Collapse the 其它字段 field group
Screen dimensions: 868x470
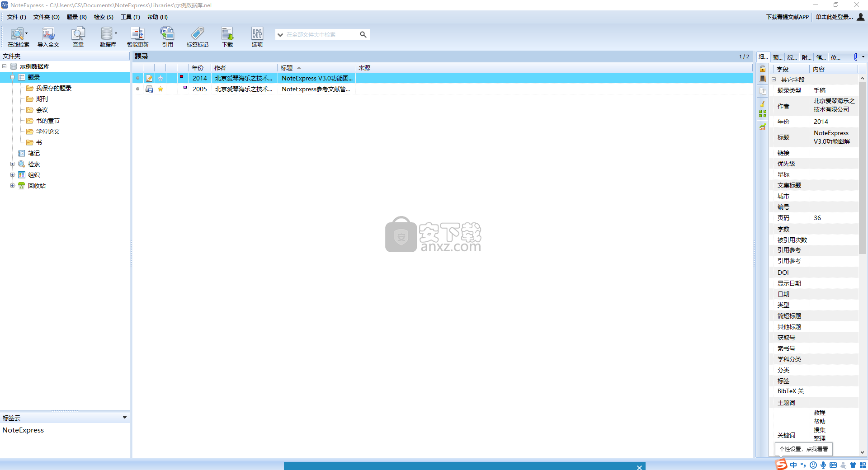[774, 80]
